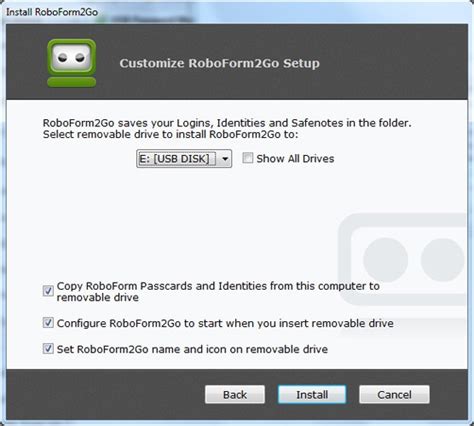Click the faded robot watermark graphic
The height and width of the screenshot is (426, 474).
[402, 259]
